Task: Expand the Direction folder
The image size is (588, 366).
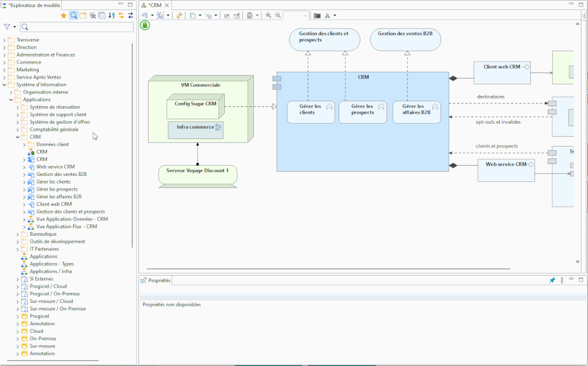Action: coord(4,47)
